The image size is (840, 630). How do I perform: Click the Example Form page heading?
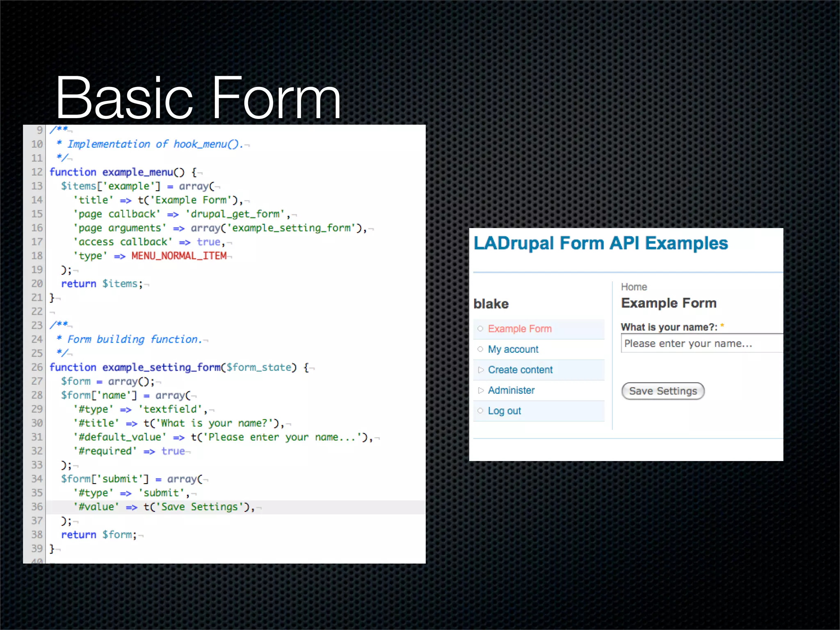pos(669,303)
